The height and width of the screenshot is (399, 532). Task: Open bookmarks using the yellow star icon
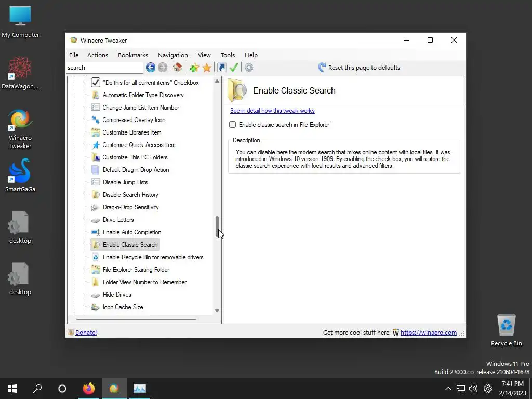207,68
